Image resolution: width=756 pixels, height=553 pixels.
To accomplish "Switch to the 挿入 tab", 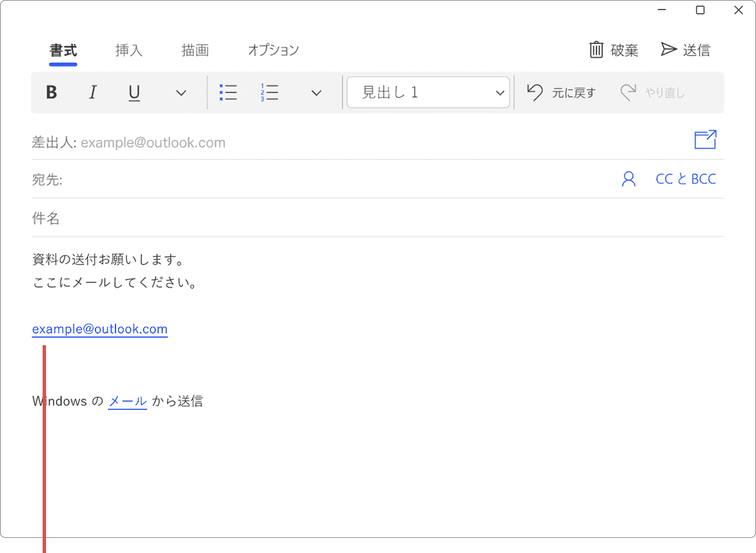I will coord(129,50).
